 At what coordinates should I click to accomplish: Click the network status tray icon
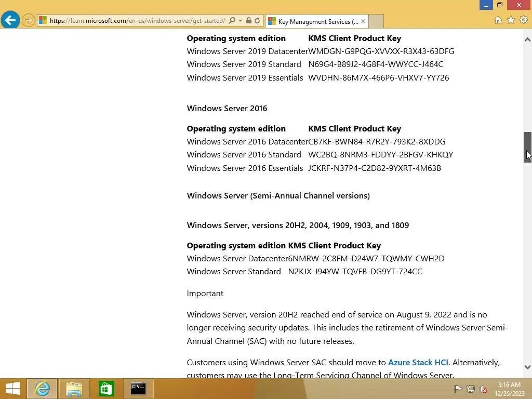click(x=471, y=389)
